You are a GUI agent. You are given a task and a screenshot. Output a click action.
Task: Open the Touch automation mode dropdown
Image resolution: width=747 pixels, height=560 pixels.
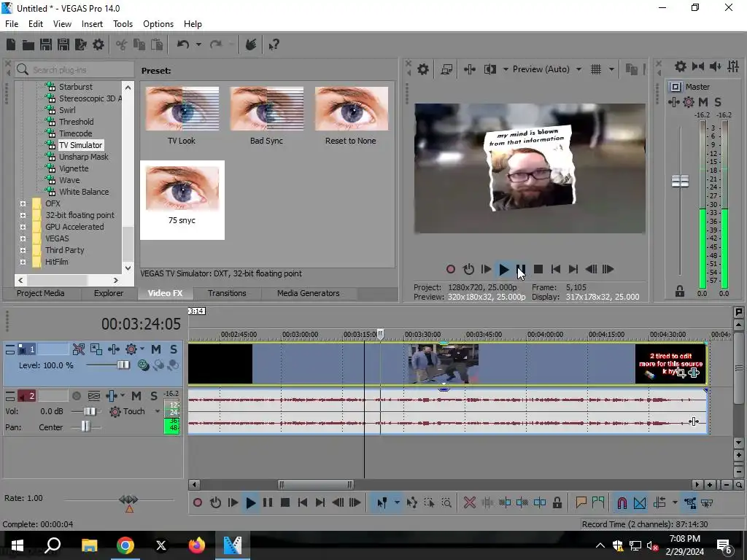[x=158, y=411]
